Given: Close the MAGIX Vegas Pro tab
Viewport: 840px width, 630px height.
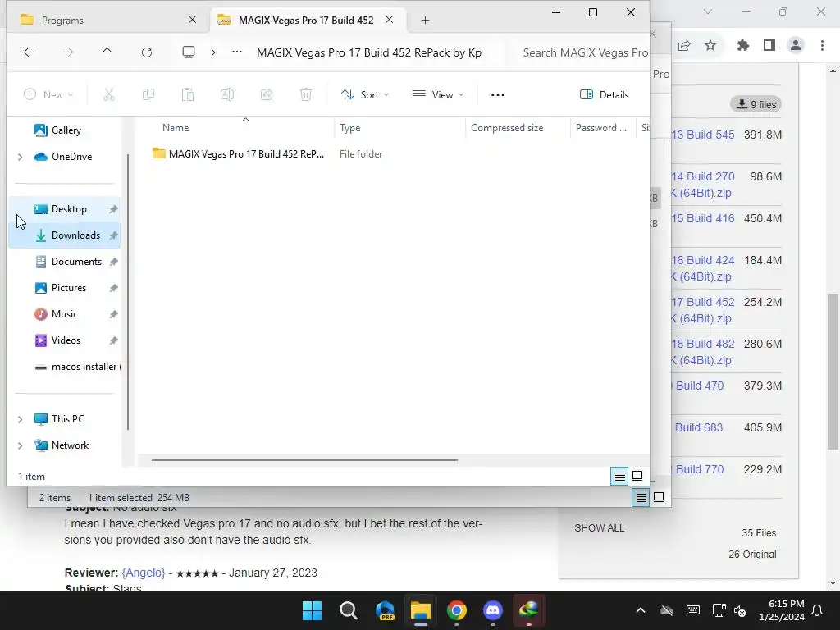Looking at the screenshot, I should click(x=390, y=20).
